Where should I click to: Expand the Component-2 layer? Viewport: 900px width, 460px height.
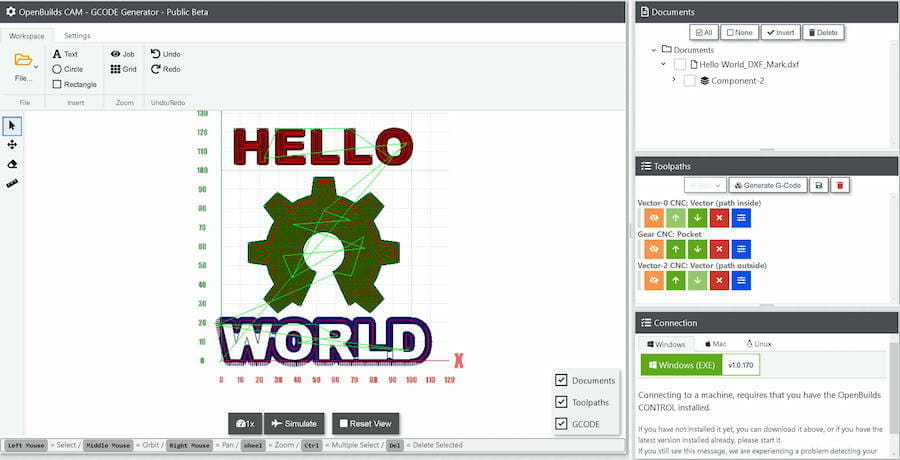pos(674,80)
